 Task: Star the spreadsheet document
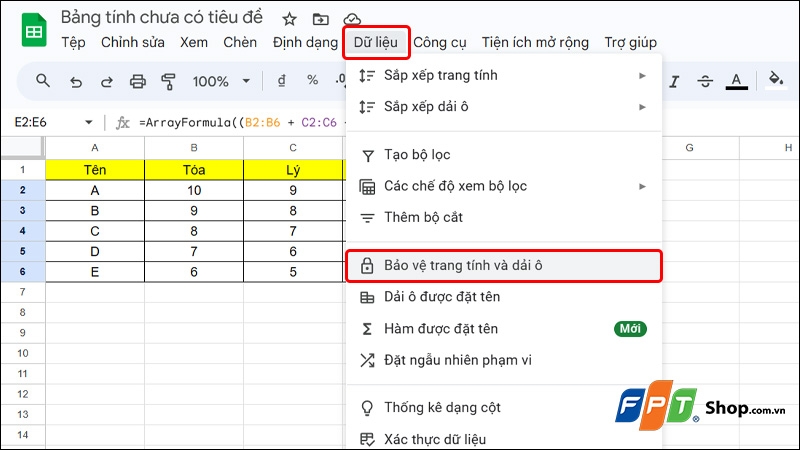[x=289, y=19]
